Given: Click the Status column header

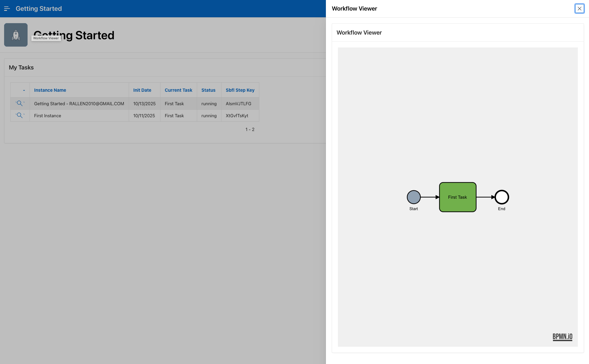Looking at the screenshot, I should pyautogui.click(x=208, y=90).
